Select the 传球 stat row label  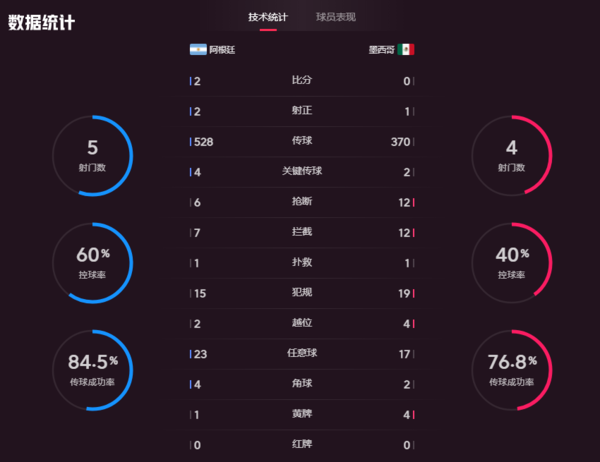click(x=301, y=142)
